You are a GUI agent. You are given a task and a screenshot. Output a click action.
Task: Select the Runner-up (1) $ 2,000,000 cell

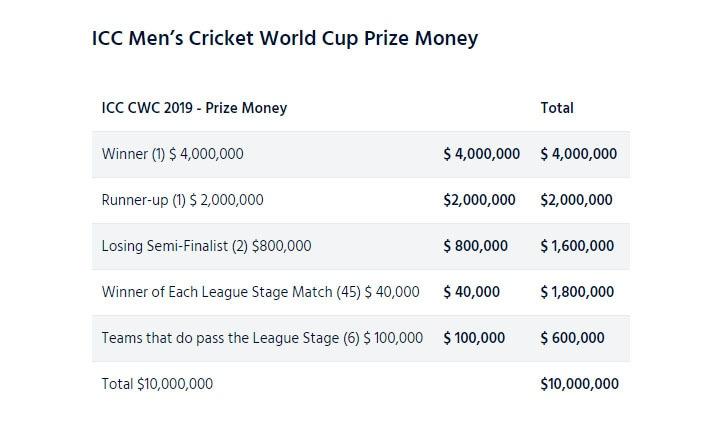(182, 200)
